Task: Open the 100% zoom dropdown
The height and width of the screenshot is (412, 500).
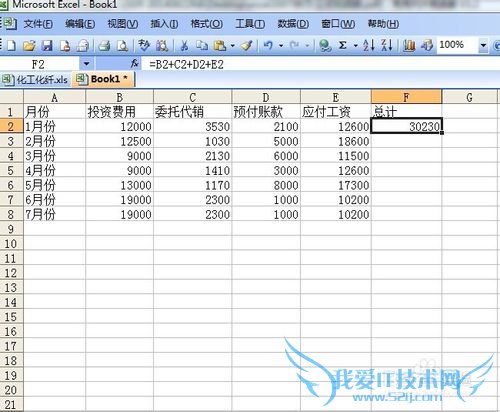Action: [483, 45]
